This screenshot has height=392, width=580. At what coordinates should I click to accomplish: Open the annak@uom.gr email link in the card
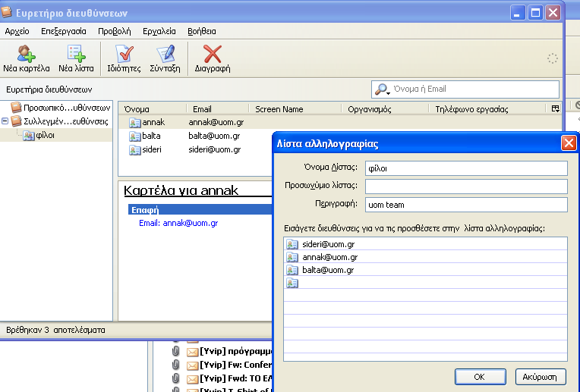190,223
